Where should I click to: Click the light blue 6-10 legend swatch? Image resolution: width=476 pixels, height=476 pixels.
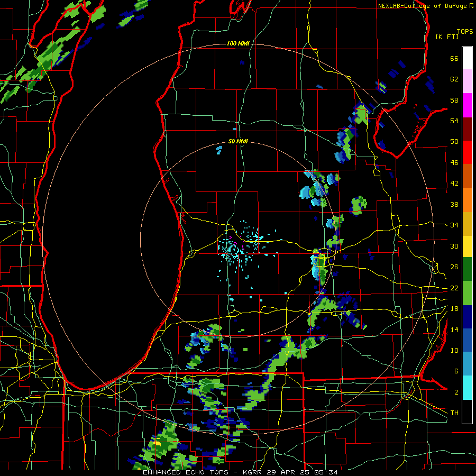[x=467, y=364]
